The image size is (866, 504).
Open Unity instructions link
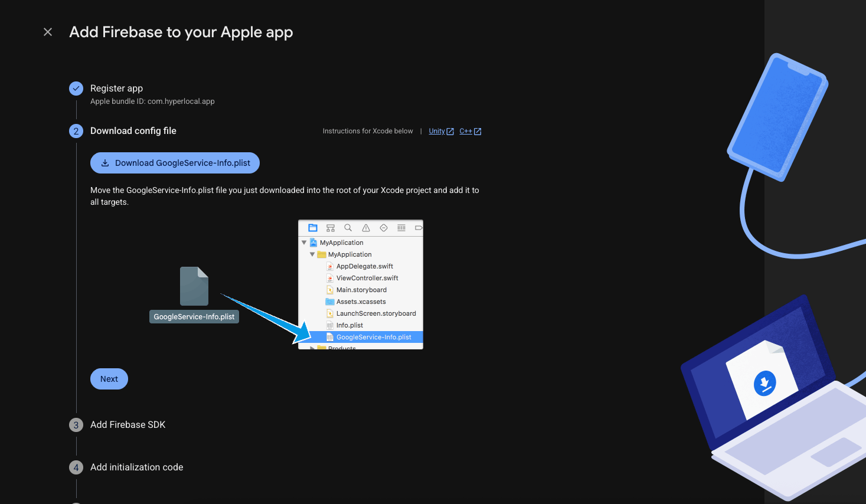tap(437, 131)
